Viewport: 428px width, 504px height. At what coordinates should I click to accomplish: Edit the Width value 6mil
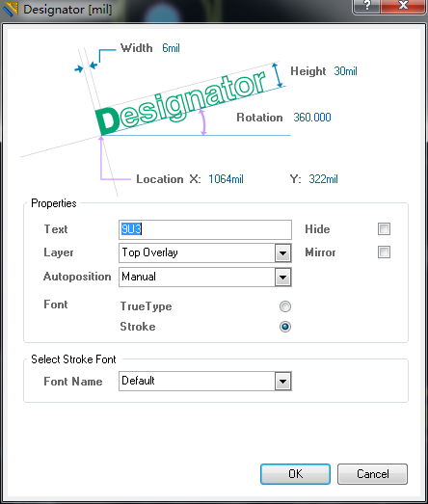[x=171, y=48]
